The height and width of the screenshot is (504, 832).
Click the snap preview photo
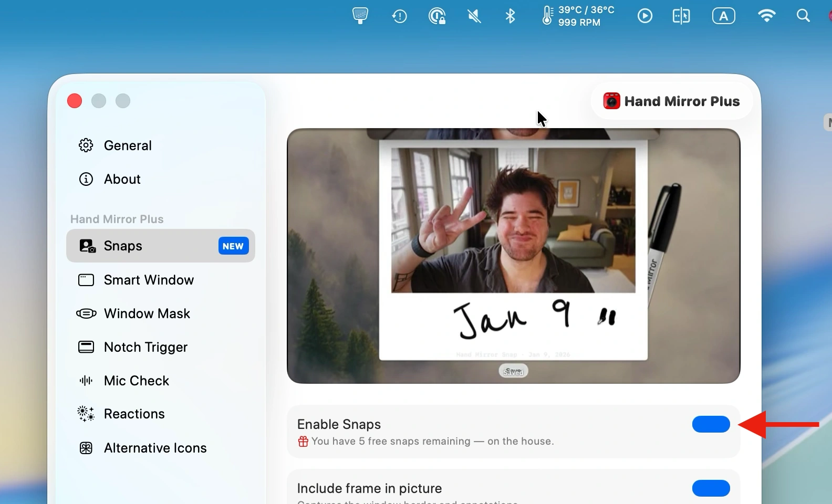513,220
